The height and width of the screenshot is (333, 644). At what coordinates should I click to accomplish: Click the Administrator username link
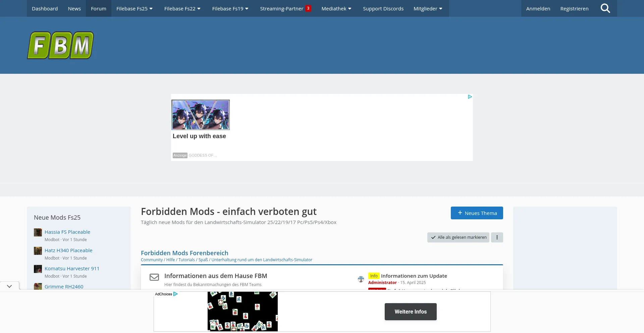[382, 283]
